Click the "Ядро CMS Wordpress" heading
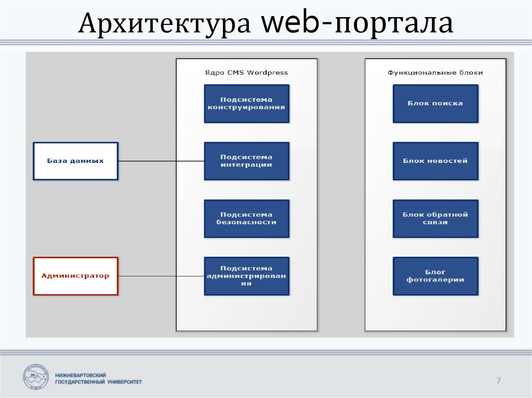This screenshot has height=398, width=532. [246, 73]
